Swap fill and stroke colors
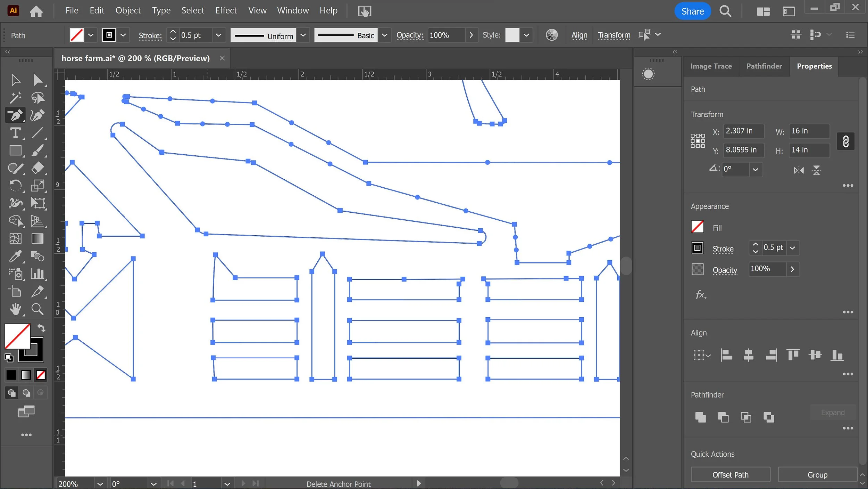Image resolution: width=868 pixels, height=489 pixels. [41, 328]
